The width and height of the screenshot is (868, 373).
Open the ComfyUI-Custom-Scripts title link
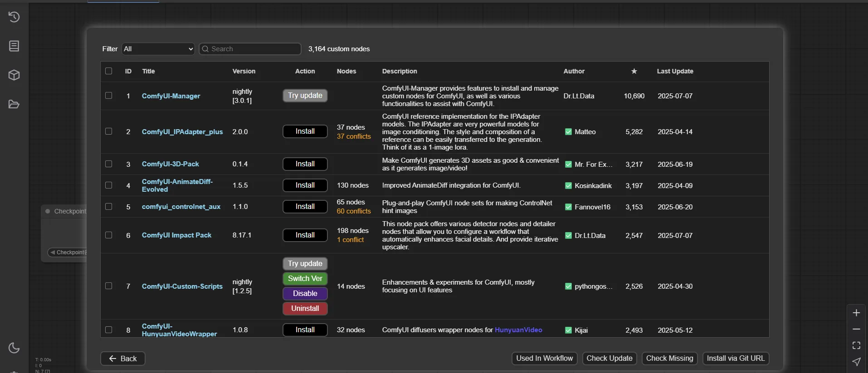pyautogui.click(x=182, y=286)
